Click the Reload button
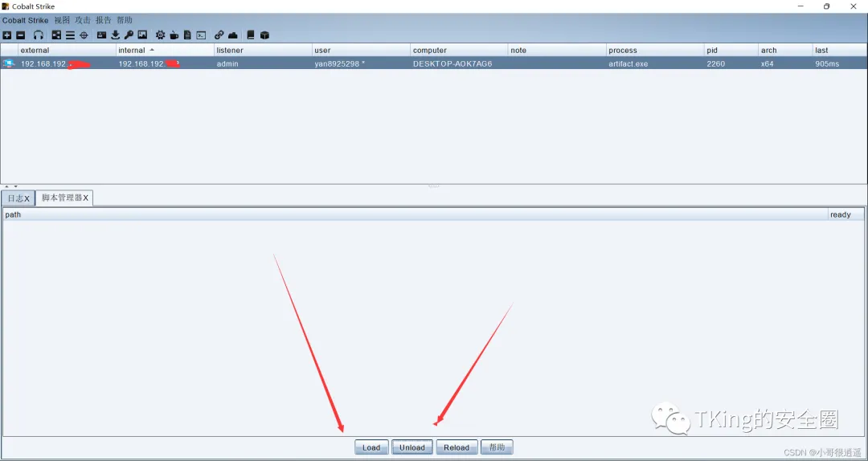The width and height of the screenshot is (868, 461). (x=457, y=447)
